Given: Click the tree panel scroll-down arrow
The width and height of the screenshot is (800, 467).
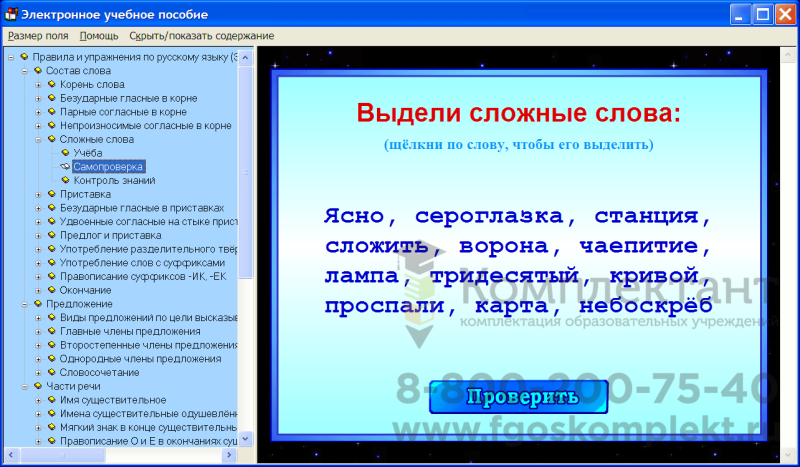Looking at the screenshot, I should pos(245,438).
